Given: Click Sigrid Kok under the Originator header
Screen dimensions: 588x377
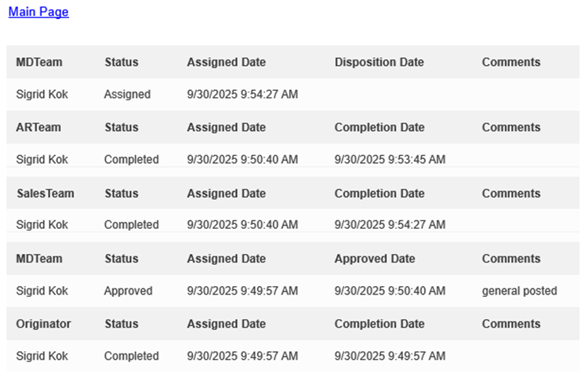Looking at the screenshot, I should pyautogui.click(x=42, y=356).
